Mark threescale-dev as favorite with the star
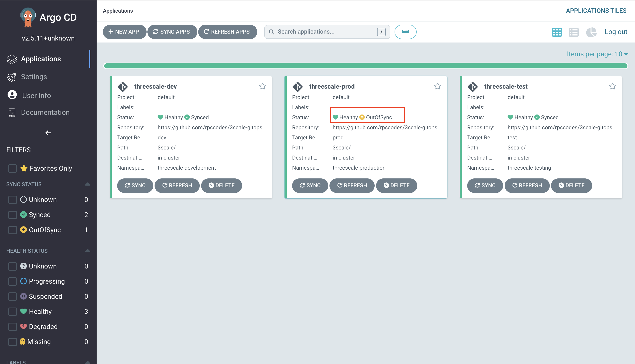Viewport: 635px width, 364px height. (262, 86)
